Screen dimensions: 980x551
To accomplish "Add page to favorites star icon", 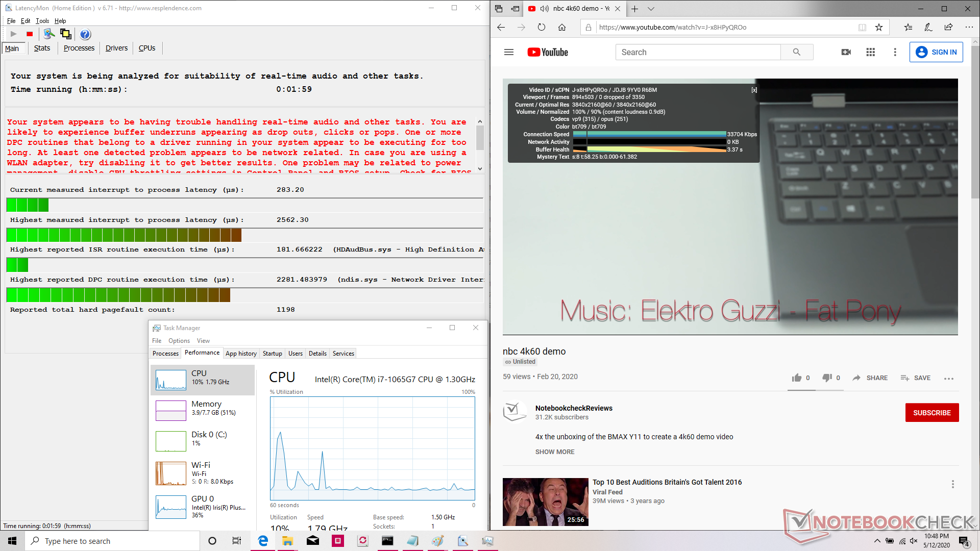I will (x=879, y=28).
